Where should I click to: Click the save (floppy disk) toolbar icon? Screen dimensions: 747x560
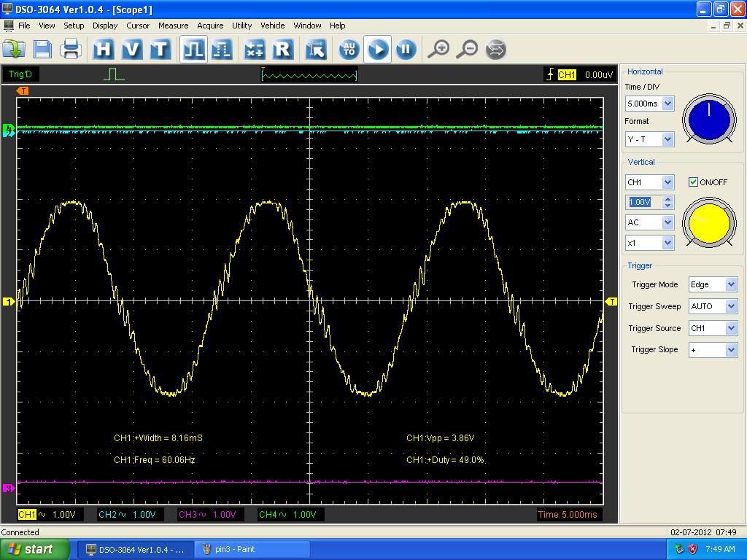[42, 50]
